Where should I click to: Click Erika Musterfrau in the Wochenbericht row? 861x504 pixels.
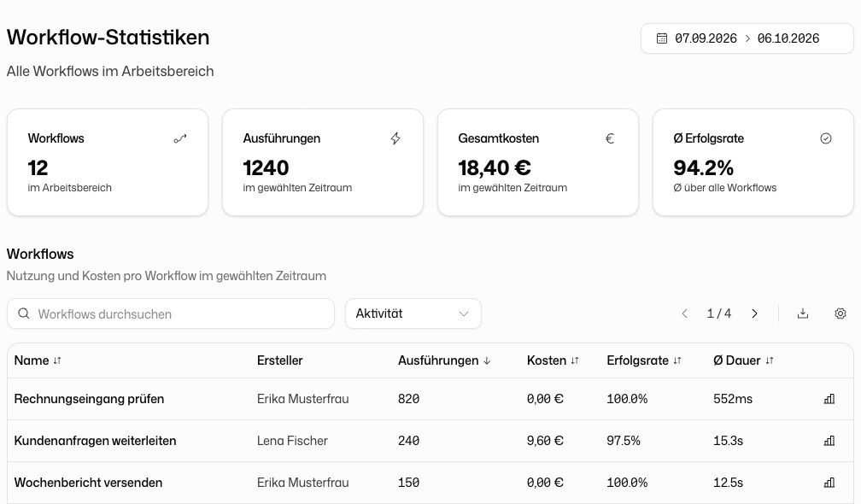(302, 483)
